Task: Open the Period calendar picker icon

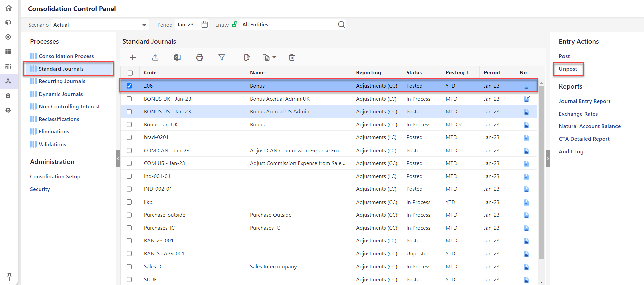Action: (205, 24)
